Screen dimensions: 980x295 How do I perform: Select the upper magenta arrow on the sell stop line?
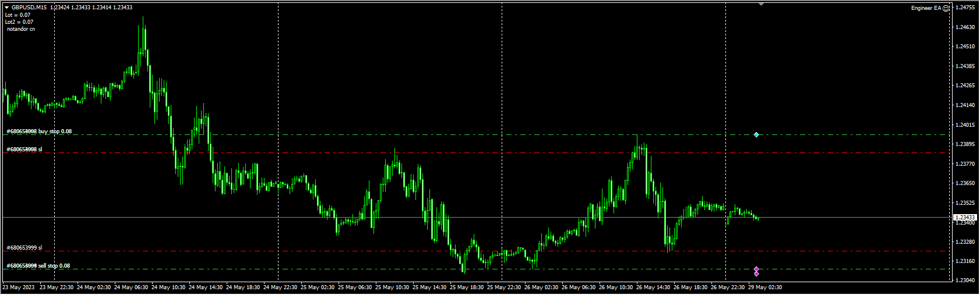pyautogui.click(x=756, y=269)
